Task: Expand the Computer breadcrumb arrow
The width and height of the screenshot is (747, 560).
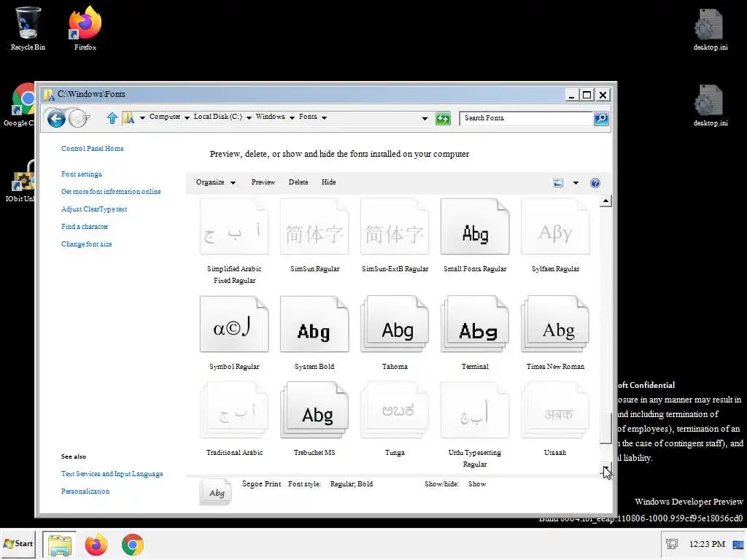Action: pos(187,117)
